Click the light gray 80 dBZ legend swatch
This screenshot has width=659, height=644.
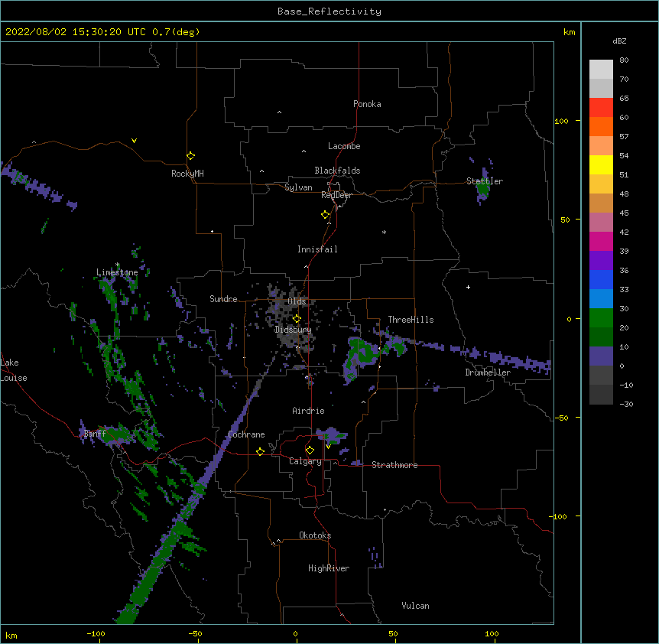click(x=601, y=70)
